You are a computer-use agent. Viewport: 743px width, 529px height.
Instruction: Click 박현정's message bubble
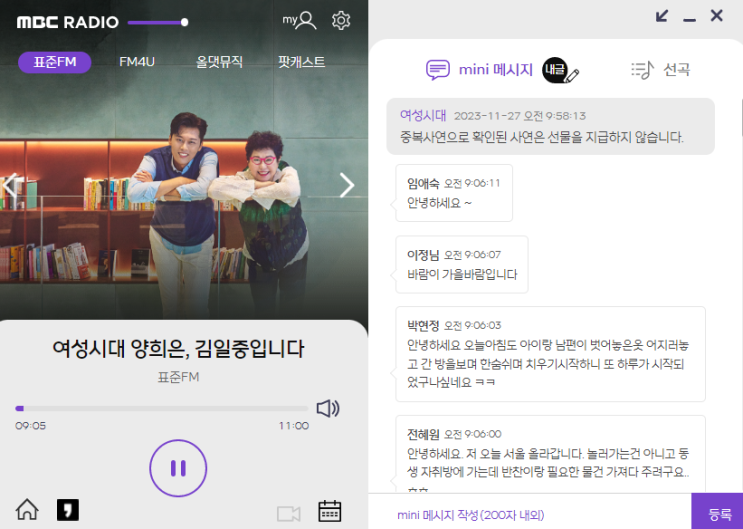(550, 354)
